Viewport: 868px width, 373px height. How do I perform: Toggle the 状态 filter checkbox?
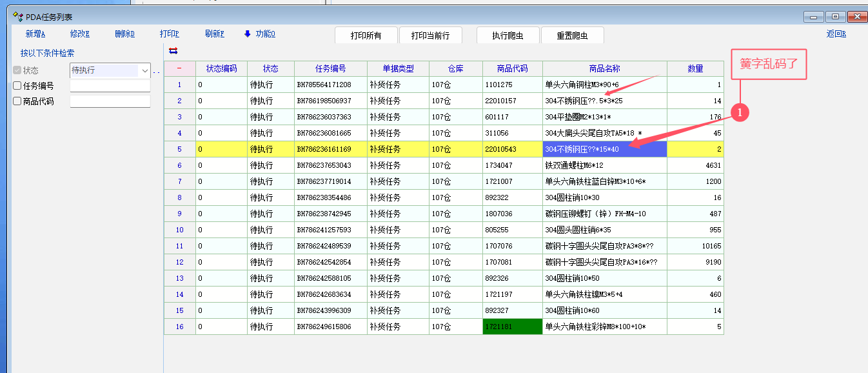pyautogui.click(x=17, y=70)
